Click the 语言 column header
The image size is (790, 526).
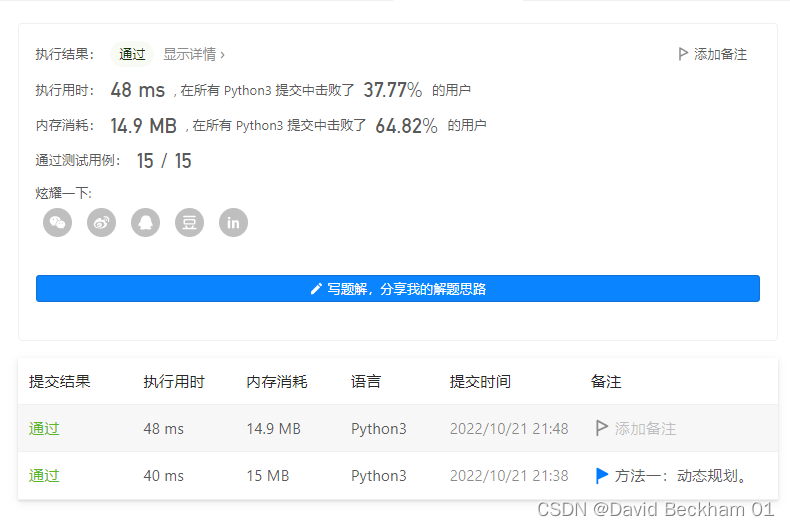point(366,381)
